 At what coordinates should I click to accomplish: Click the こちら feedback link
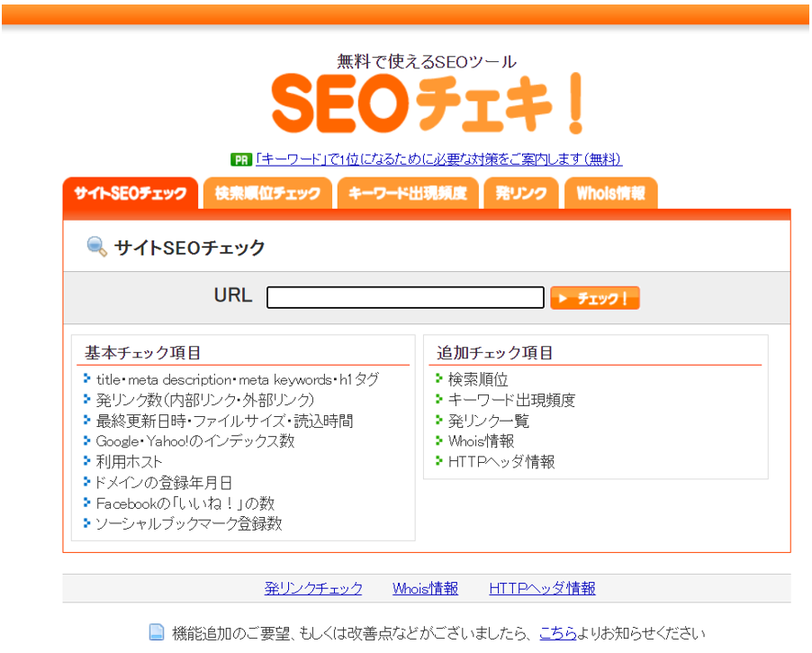[x=558, y=633]
